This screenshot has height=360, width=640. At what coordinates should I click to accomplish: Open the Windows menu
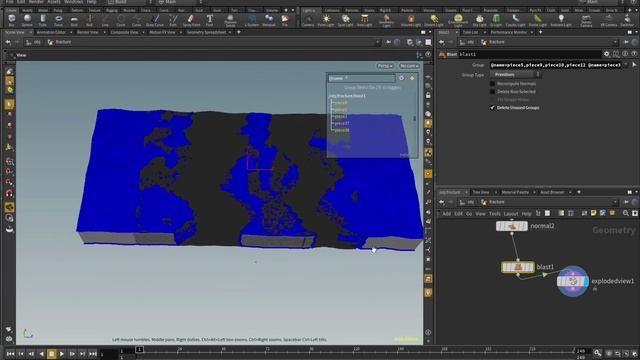point(73,2)
